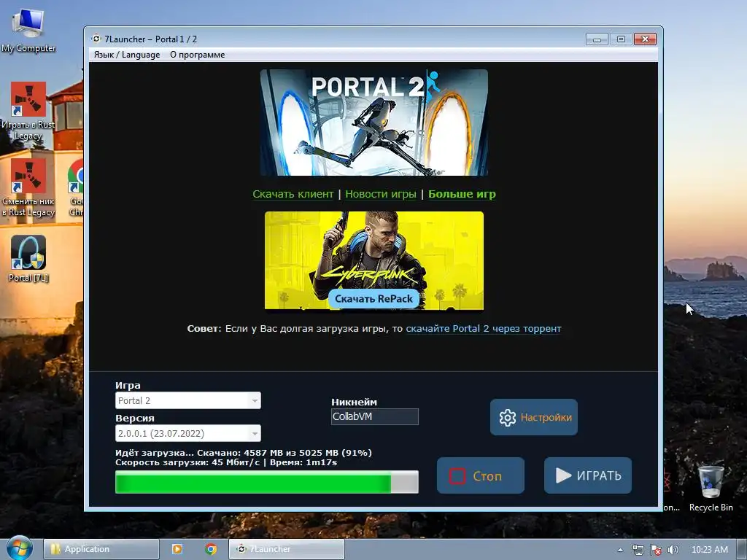The image size is (747, 560).
Task: Open network status tray icon
Action: pos(638,550)
